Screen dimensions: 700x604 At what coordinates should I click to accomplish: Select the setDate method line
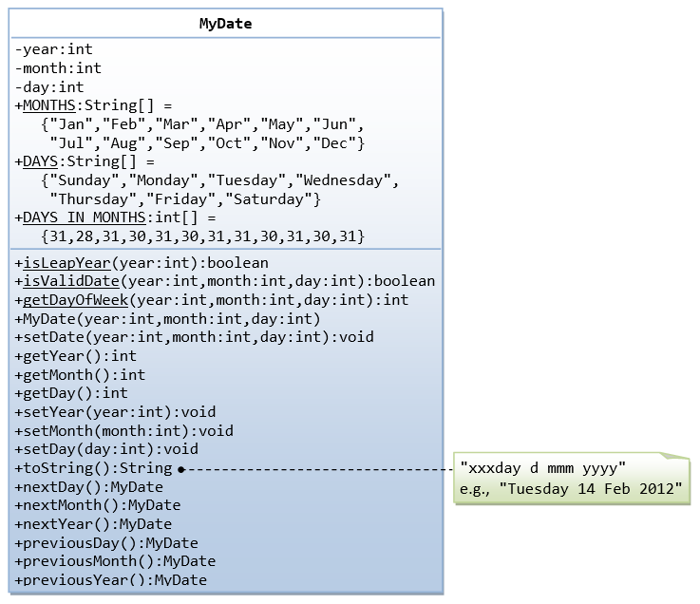(194, 337)
